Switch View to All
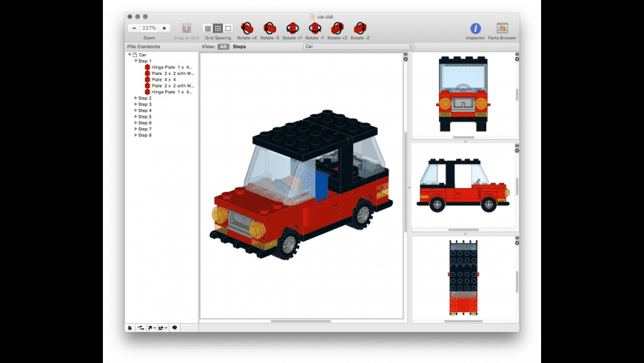Image resolution: width=644 pixels, height=363 pixels. point(223,47)
